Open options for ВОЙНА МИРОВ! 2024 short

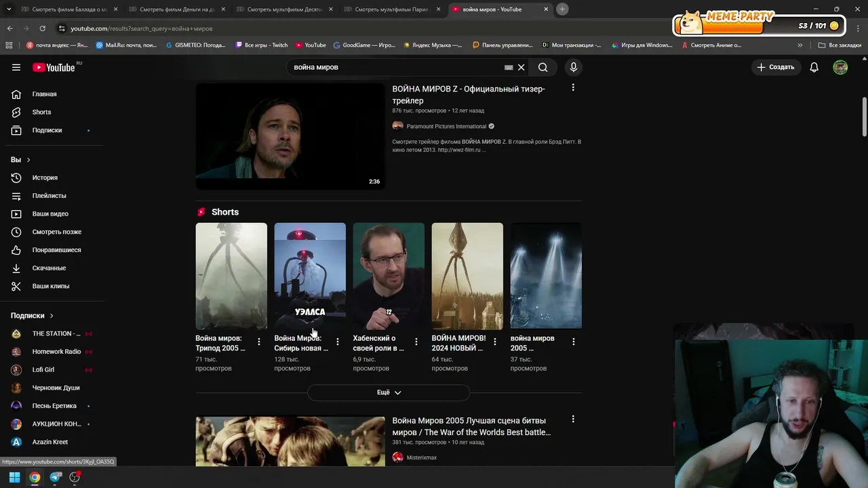[x=494, y=342]
